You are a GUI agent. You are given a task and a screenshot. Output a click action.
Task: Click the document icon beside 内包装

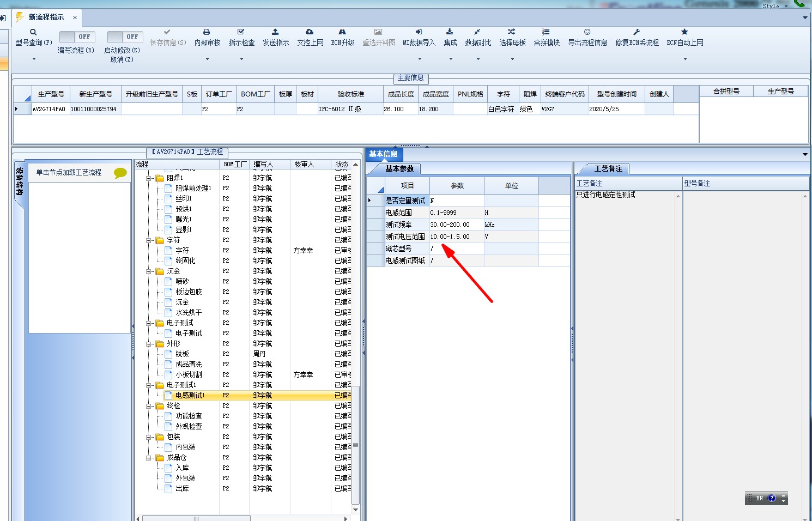pyautogui.click(x=169, y=447)
